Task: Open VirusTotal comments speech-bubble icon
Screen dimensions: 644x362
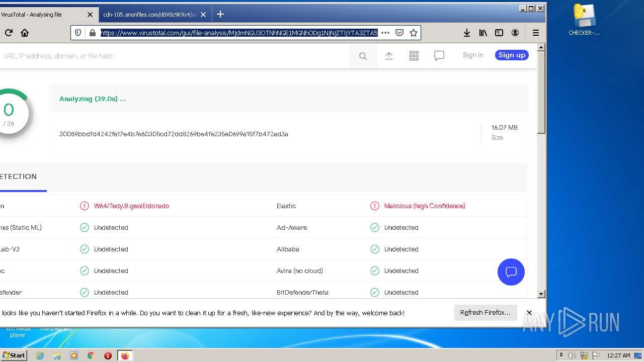Action: point(439,56)
